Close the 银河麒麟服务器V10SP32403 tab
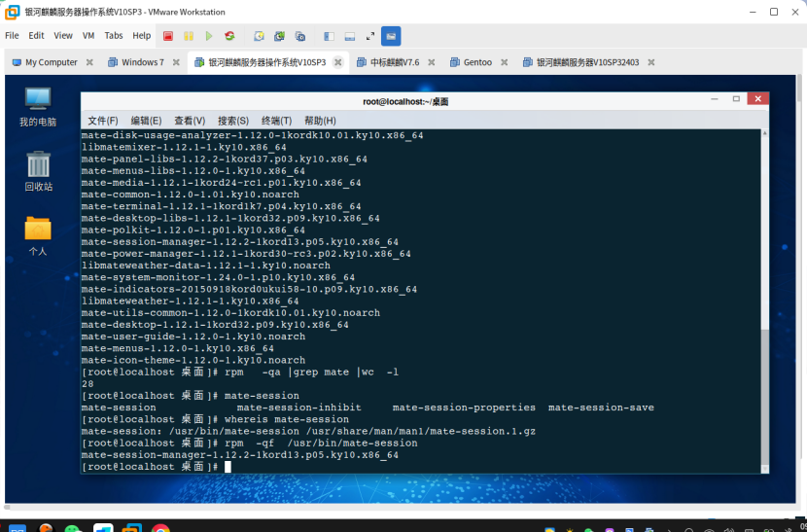Screen dimensions: 807x532 tap(651, 62)
